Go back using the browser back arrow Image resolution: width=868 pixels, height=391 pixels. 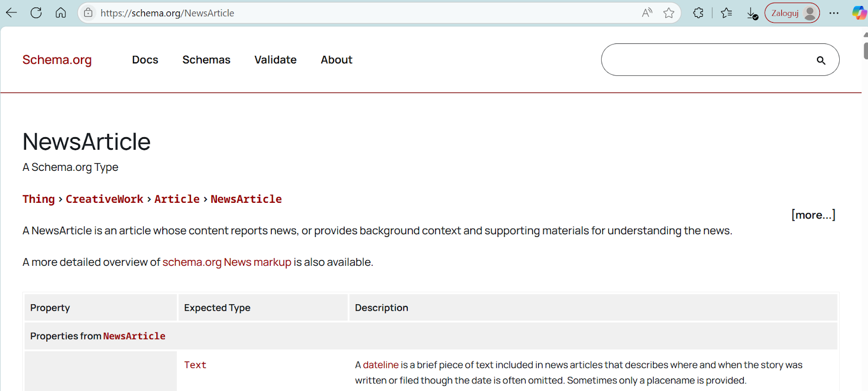11,12
